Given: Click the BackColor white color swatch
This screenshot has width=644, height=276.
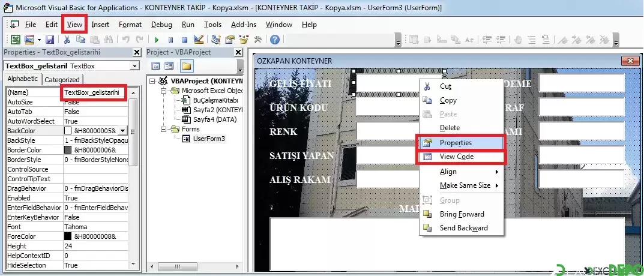Looking at the screenshot, I should click(x=68, y=131).
